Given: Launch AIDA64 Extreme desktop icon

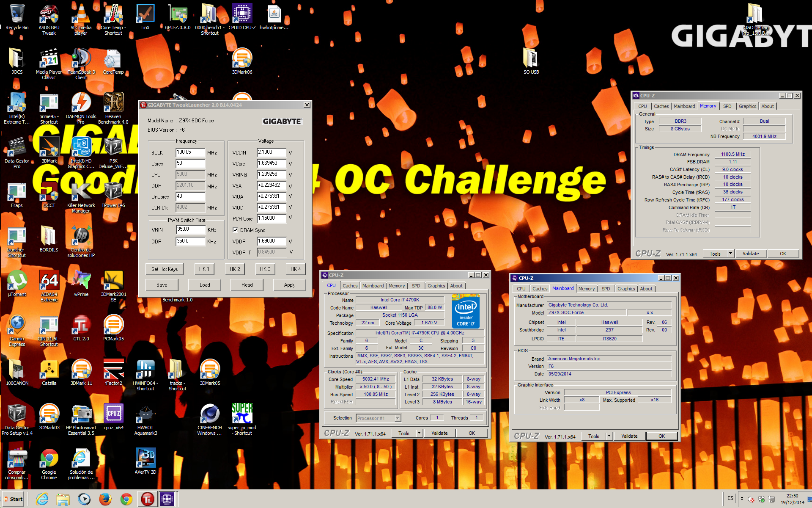Looking at the screenshot, I should coord(49,286).
